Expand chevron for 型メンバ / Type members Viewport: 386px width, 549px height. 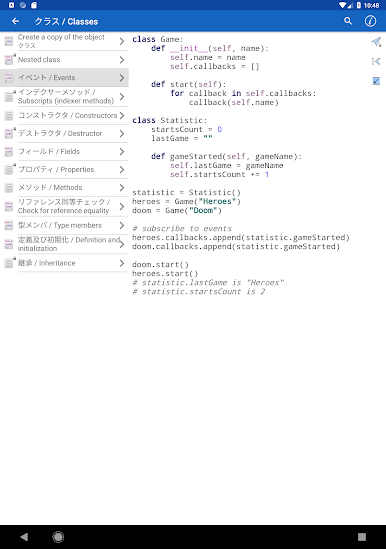122,225
